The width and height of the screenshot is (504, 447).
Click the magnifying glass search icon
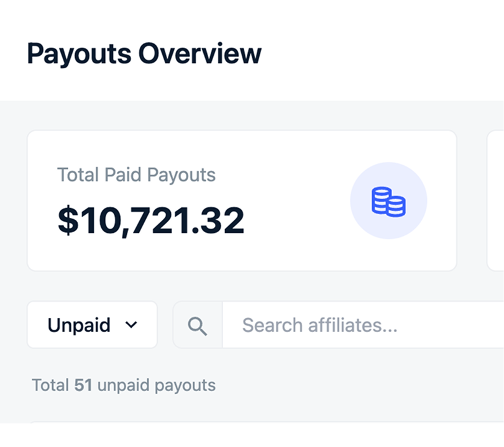198,325
